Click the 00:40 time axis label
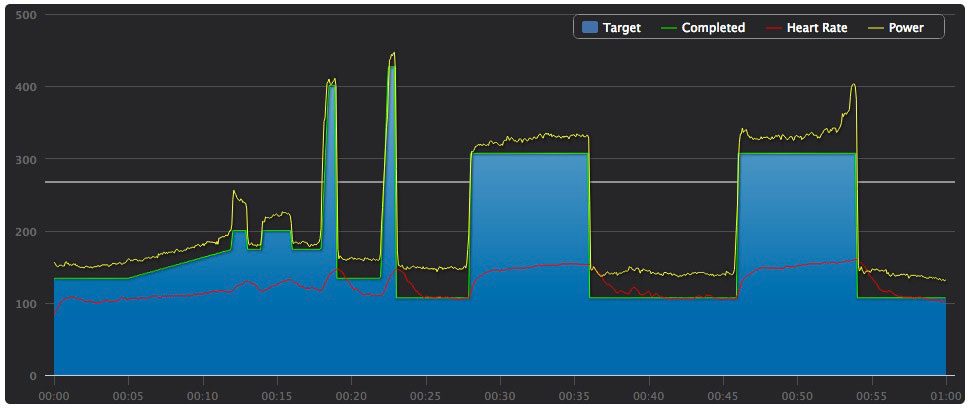The image size is (973, 411). (648, 396)
